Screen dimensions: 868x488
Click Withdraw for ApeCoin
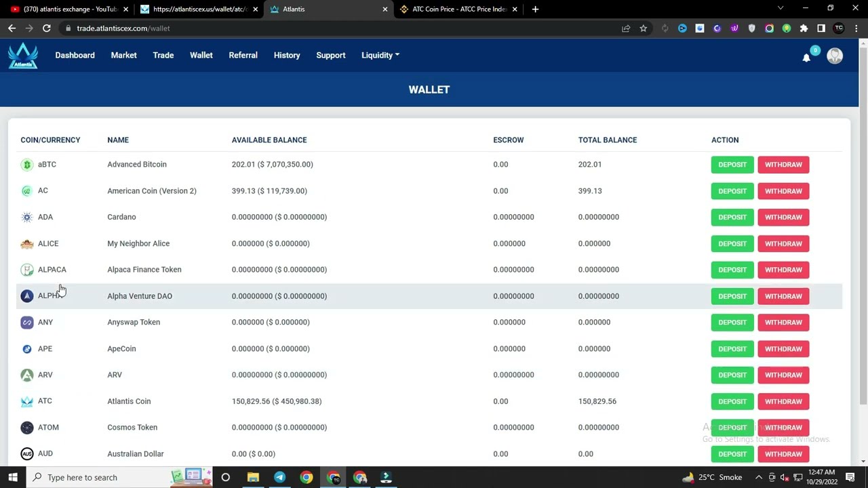click(783, 349)
